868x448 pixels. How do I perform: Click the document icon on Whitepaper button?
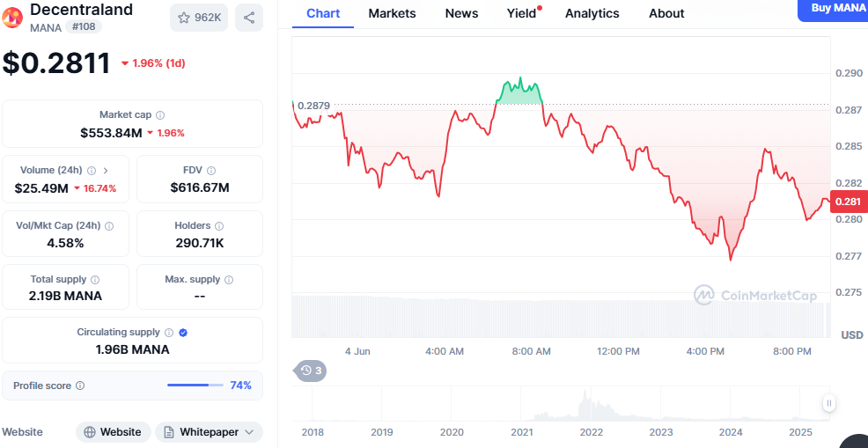(x=169, y=432)
